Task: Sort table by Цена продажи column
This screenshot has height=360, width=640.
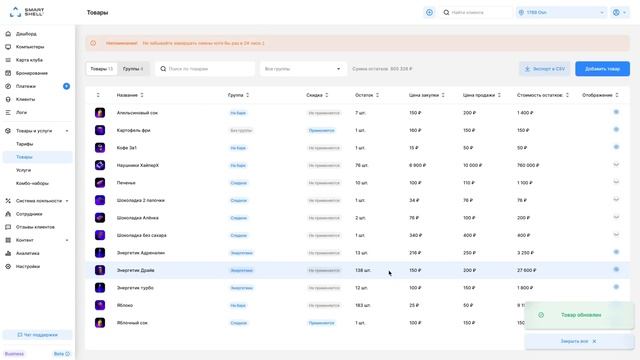Action: [x=482, y=95]
